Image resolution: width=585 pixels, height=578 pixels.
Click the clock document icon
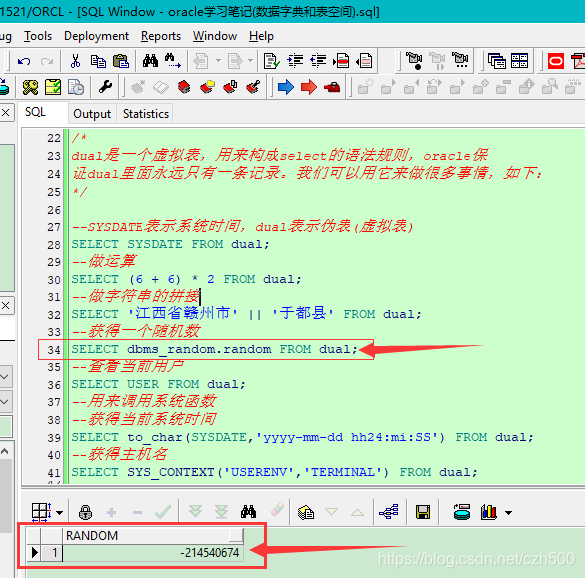(x=76, y=87)
